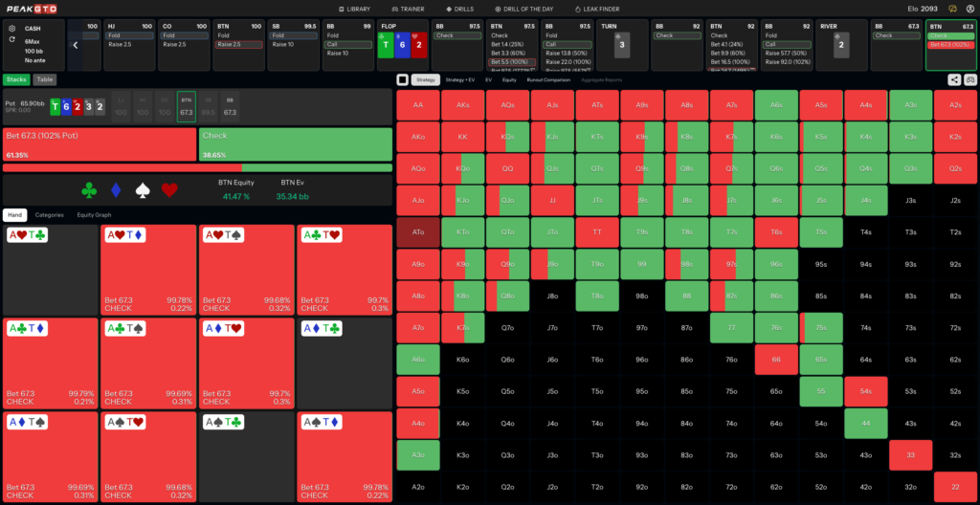Image resolution: width=980 pixels, height=505 pixels.
Task: Switch to Stacks view
Action: tap(16, 79)
